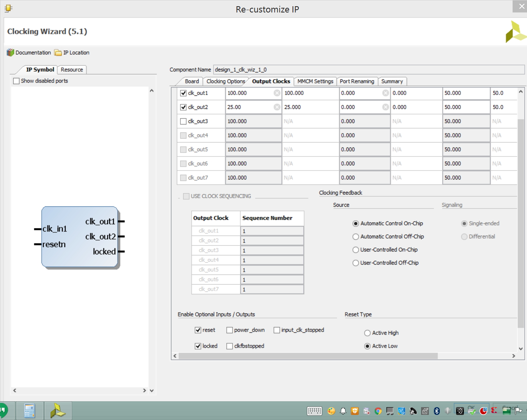The height and width of the screenshot is (420, 527).
Task: Clear the clk_out2 requested frequency field
Action: click(x=277, y=107)
